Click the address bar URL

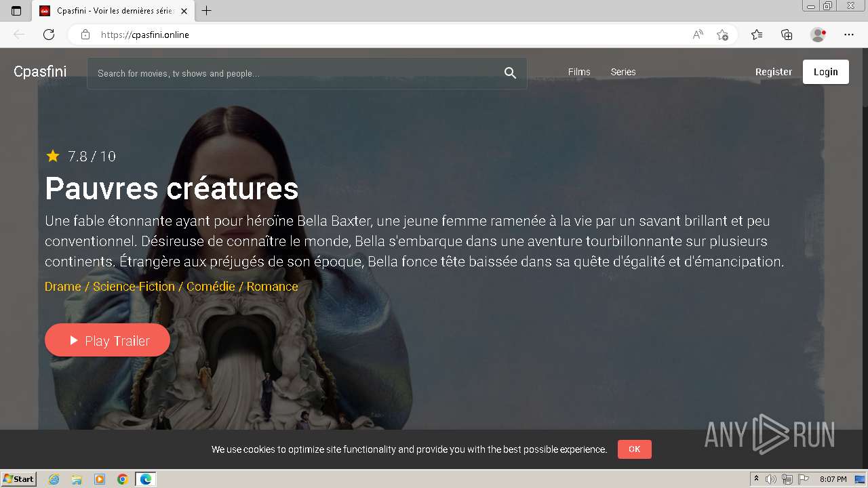[x=145, y=35]
